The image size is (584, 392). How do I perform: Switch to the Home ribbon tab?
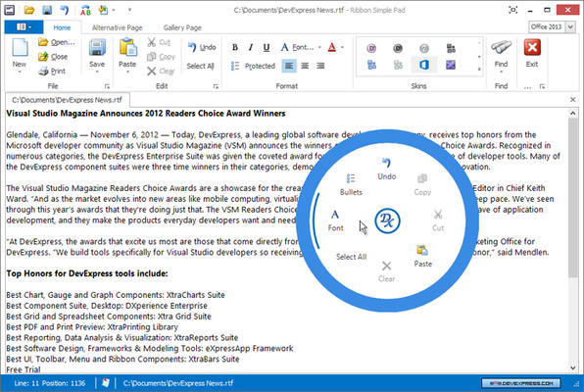[62, 27]
